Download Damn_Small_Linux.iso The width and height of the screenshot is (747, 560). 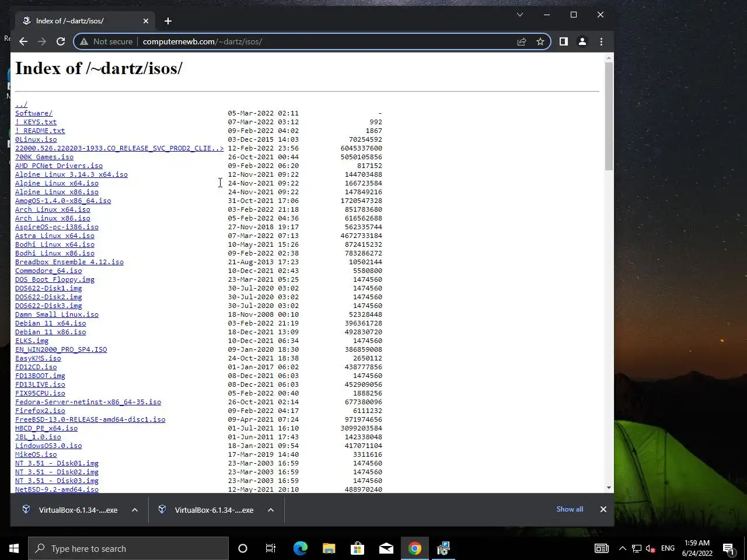57,314
